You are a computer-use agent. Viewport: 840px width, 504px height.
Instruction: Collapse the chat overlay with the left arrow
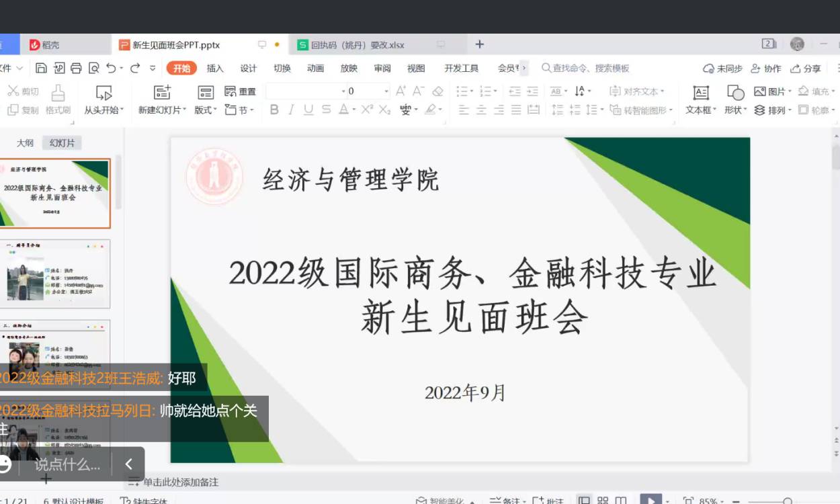(128, 464)
